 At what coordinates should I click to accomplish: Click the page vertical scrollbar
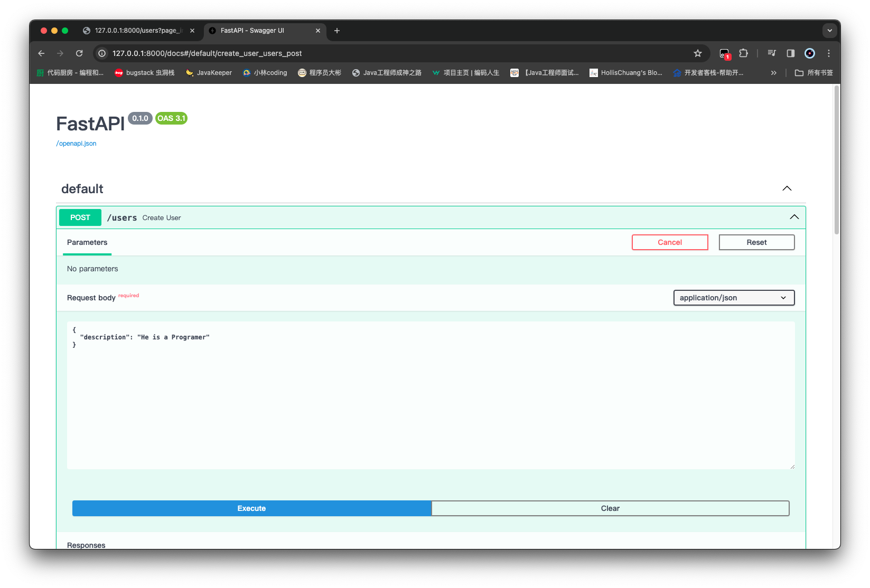point(837,160)
